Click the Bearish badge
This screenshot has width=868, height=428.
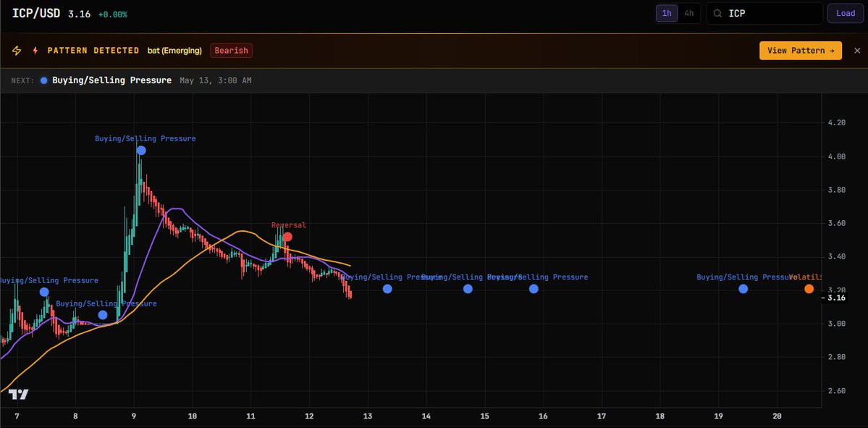(x=232, y=51)
